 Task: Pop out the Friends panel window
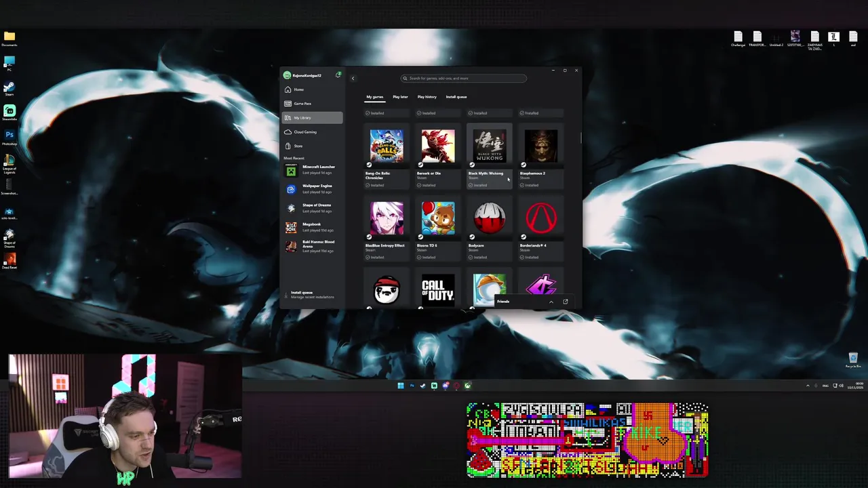pos(565,302)
